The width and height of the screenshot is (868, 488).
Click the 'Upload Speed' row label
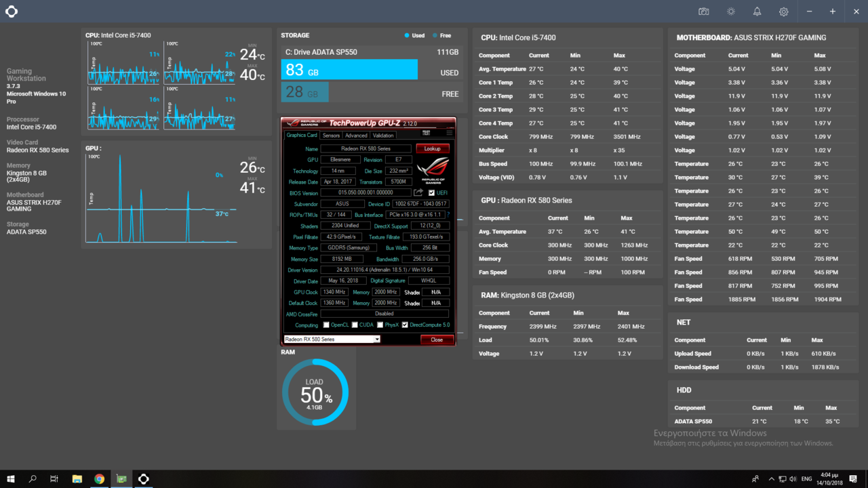[x=693, y=354]
